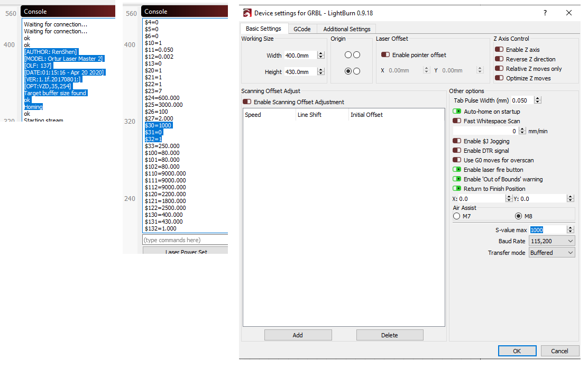Click the Add button
588x368 pixels.
click(x=298, y=335)
